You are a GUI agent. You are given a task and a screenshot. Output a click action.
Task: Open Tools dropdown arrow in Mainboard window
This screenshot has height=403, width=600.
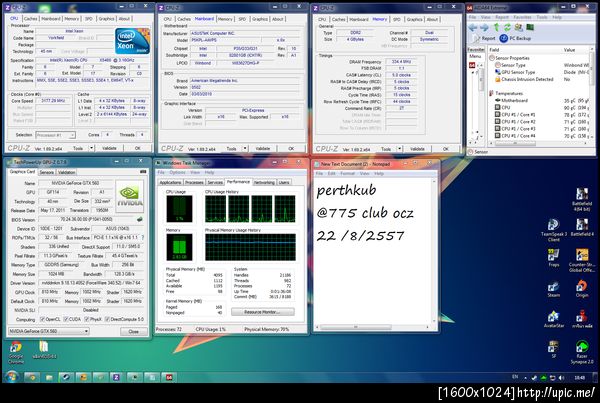(245, 148)
